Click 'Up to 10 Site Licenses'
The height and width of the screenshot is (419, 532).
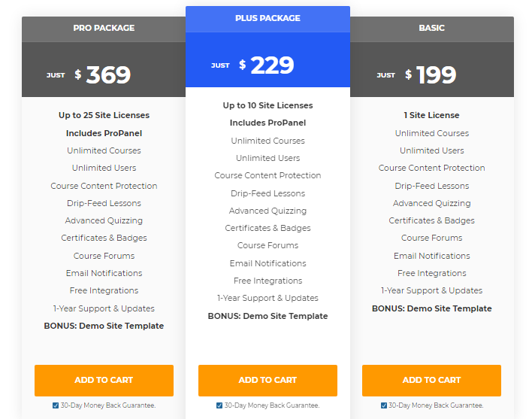click(268, 106)
